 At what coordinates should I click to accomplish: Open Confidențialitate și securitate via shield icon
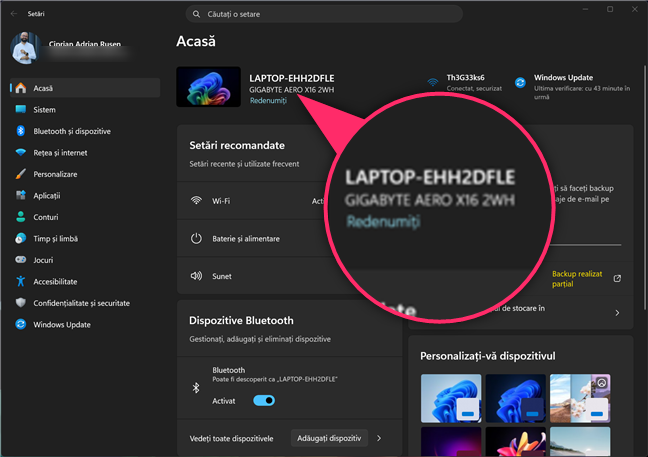tap(21, 303)
